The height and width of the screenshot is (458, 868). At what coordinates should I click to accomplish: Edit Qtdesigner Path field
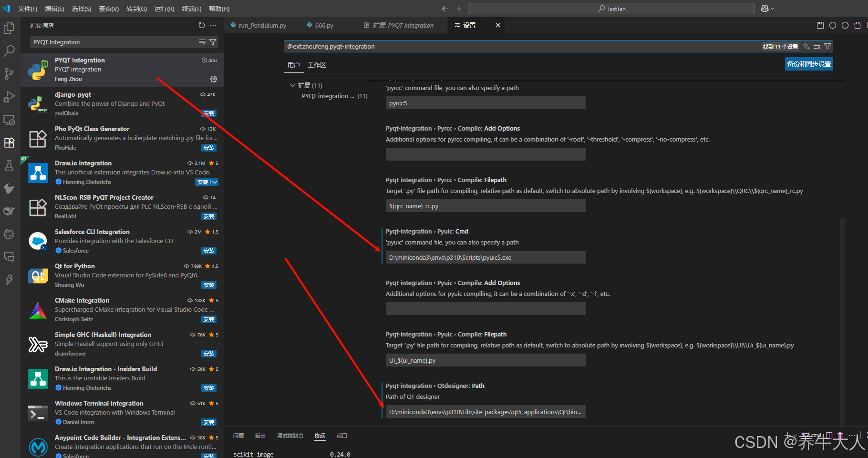(x=486, y=412)
